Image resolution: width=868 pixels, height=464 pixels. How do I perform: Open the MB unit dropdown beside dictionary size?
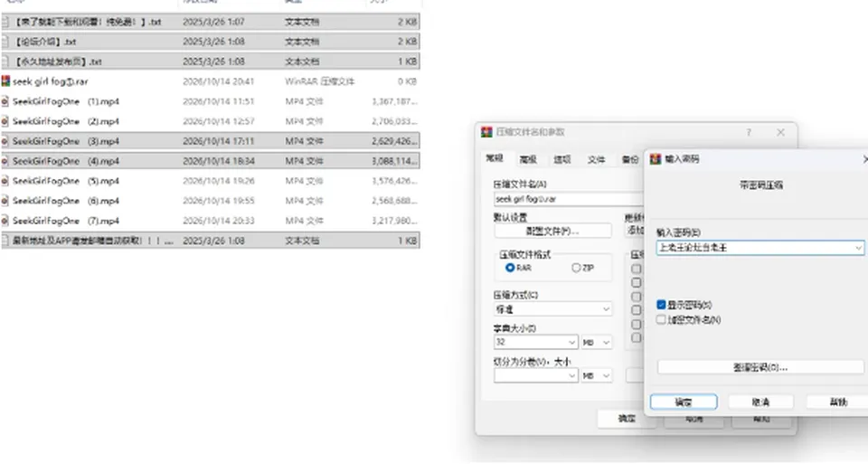[x=596, y=343]
